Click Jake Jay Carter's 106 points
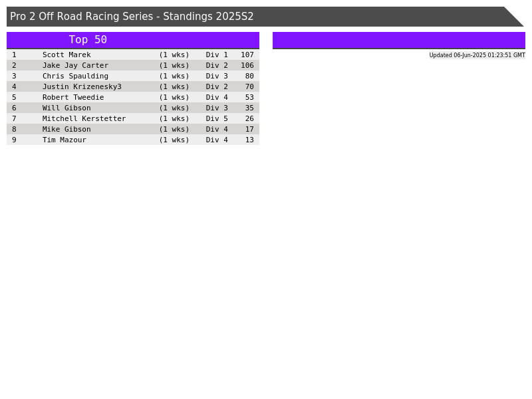Viewport: 532px width, 399px height. pos(247,66)
